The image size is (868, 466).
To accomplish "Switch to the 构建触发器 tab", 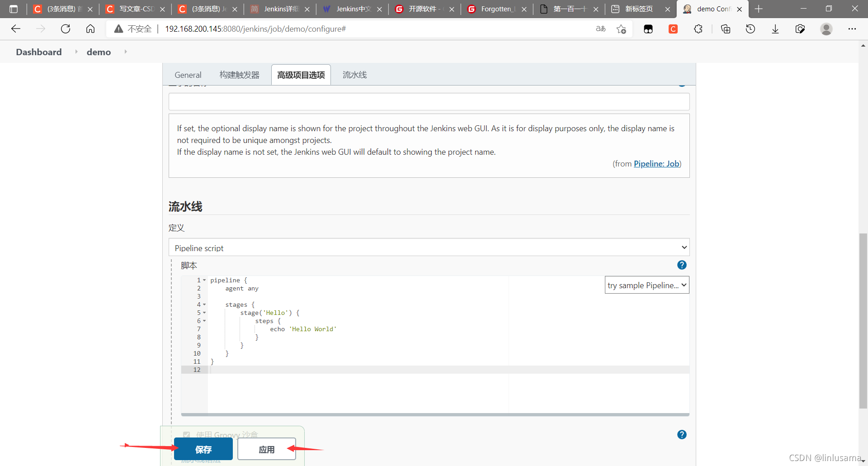I will [240, 75].
